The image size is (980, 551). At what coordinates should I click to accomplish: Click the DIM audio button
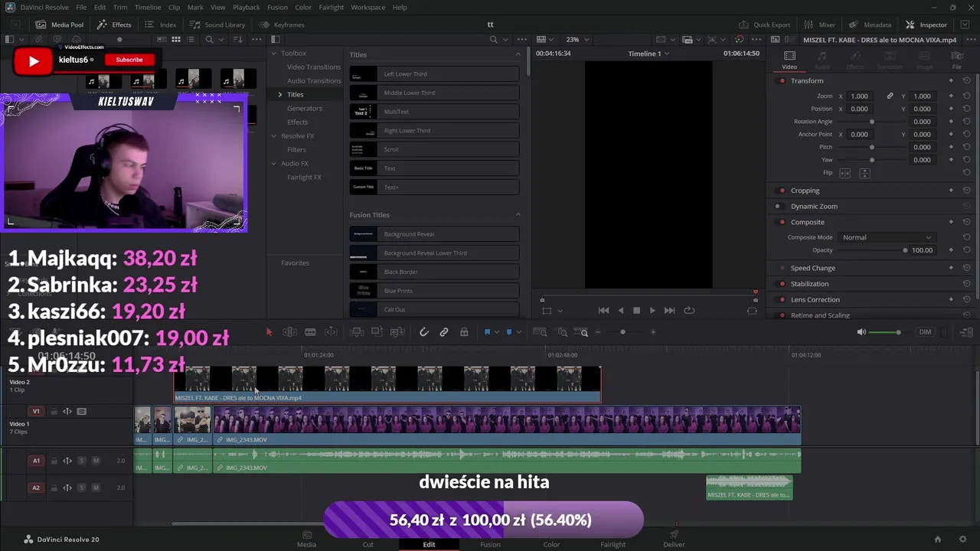pyautogui.click(x=925, y=332)
